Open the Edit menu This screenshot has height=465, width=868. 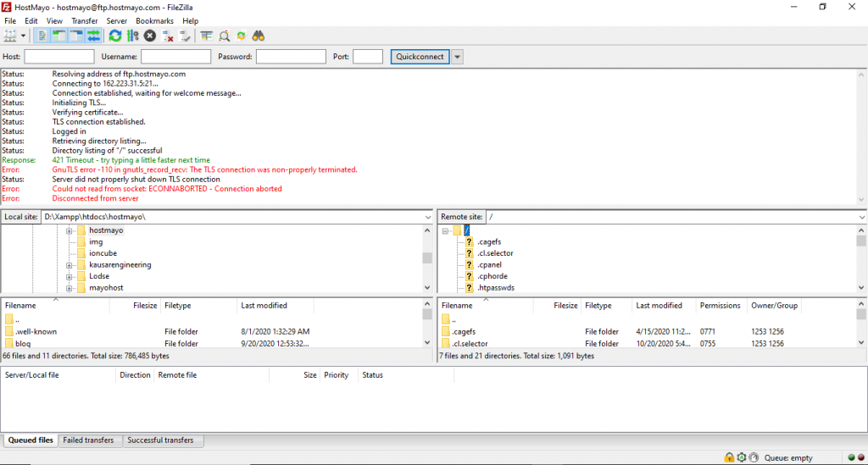tap(31, 21)
